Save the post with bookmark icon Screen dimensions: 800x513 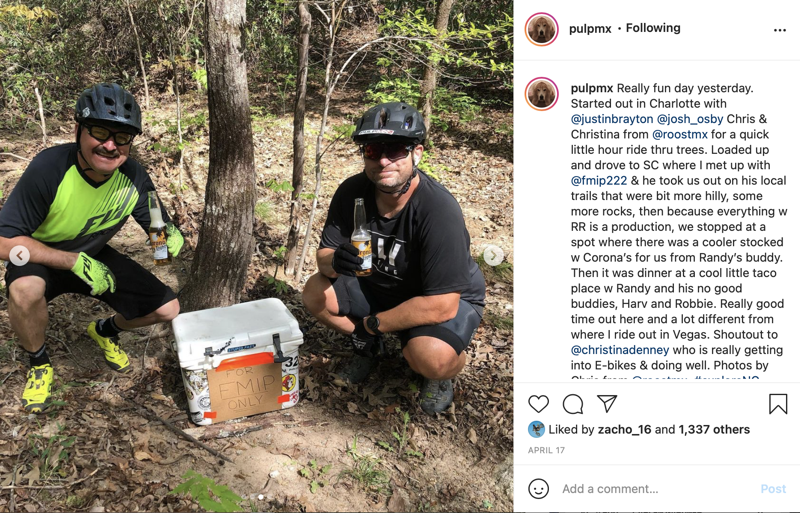[778, 404]
